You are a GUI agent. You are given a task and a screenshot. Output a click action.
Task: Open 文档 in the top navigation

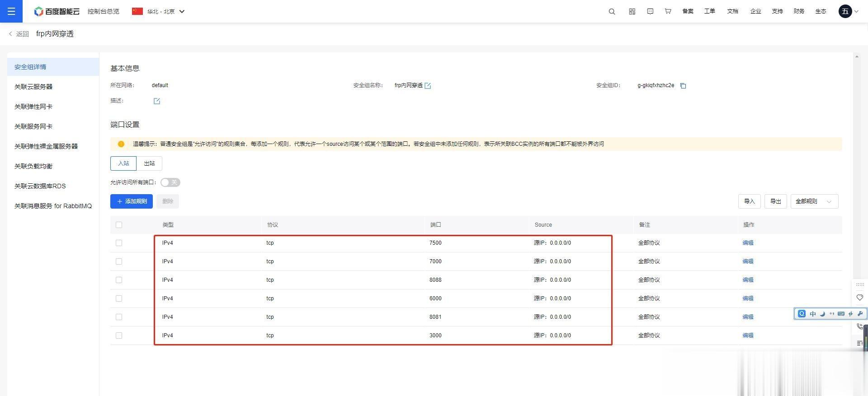pos(733,11)
